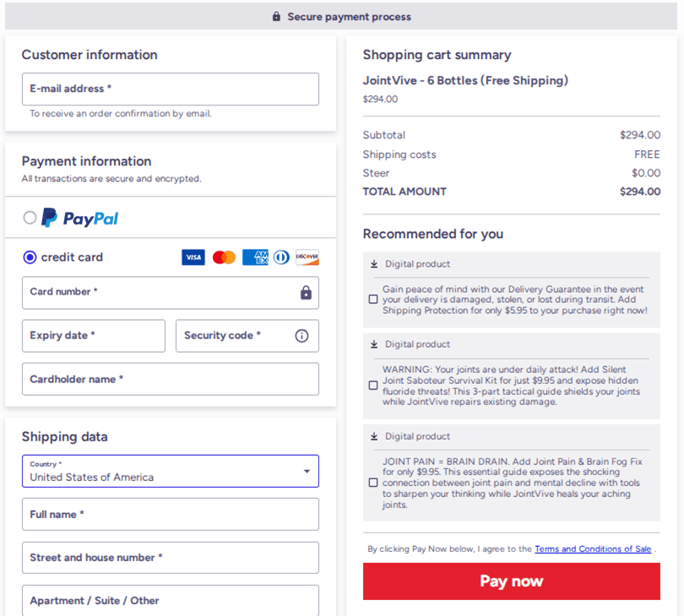Select the PayPal payment radio button
Image resolution: width=684 pixels, height=616 pixels.
point(30,218)
